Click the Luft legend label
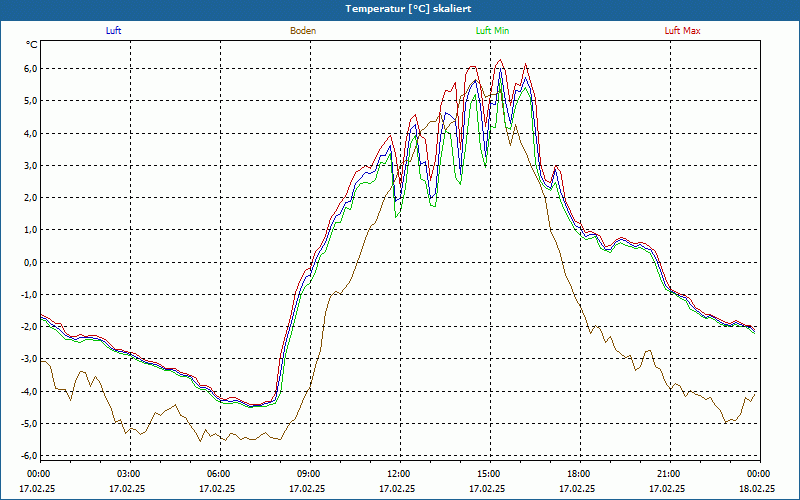 [x=113, y=31]
